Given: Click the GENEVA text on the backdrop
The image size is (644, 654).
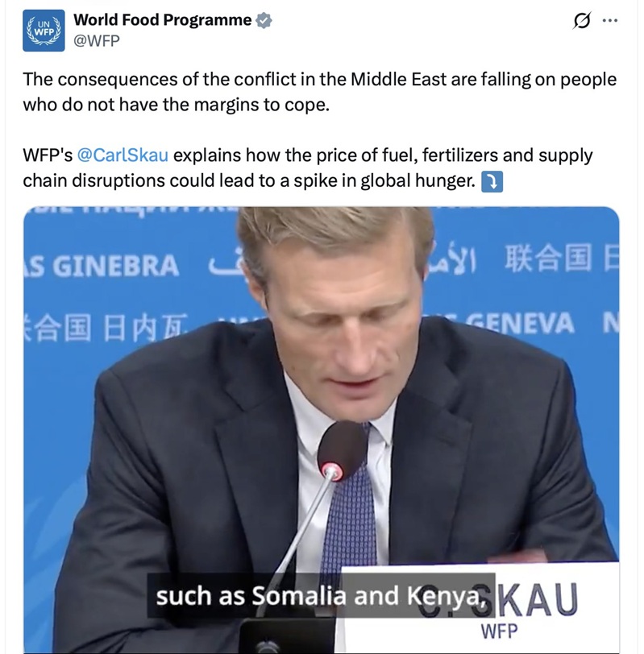Looking at the screenshot, I should point(519,323).
